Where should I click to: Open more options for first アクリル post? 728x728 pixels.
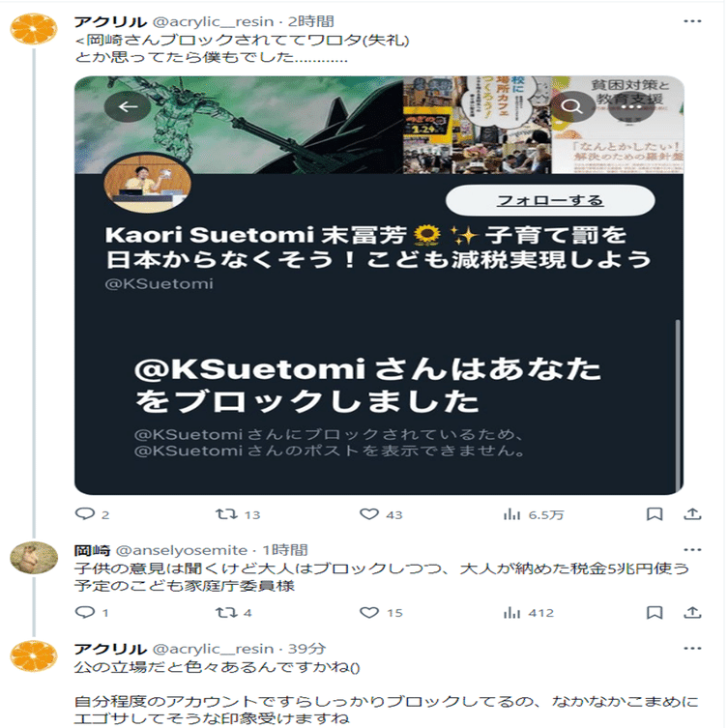coord(692,21)
